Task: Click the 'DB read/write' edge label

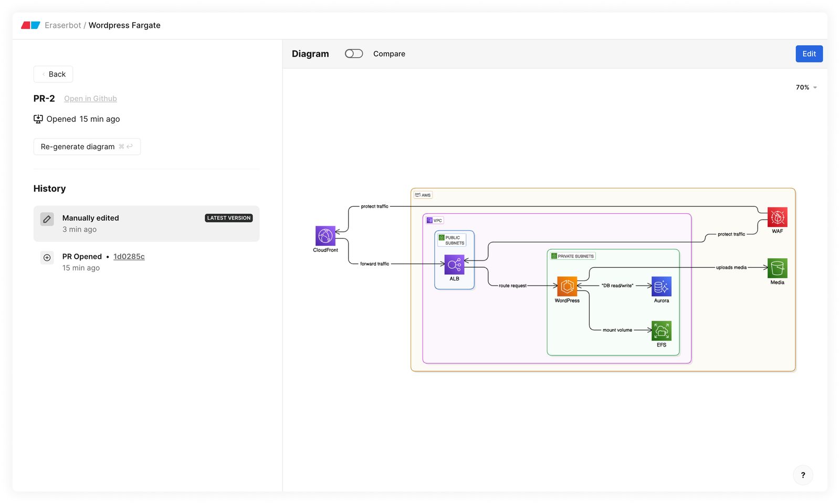Action: 617,286
